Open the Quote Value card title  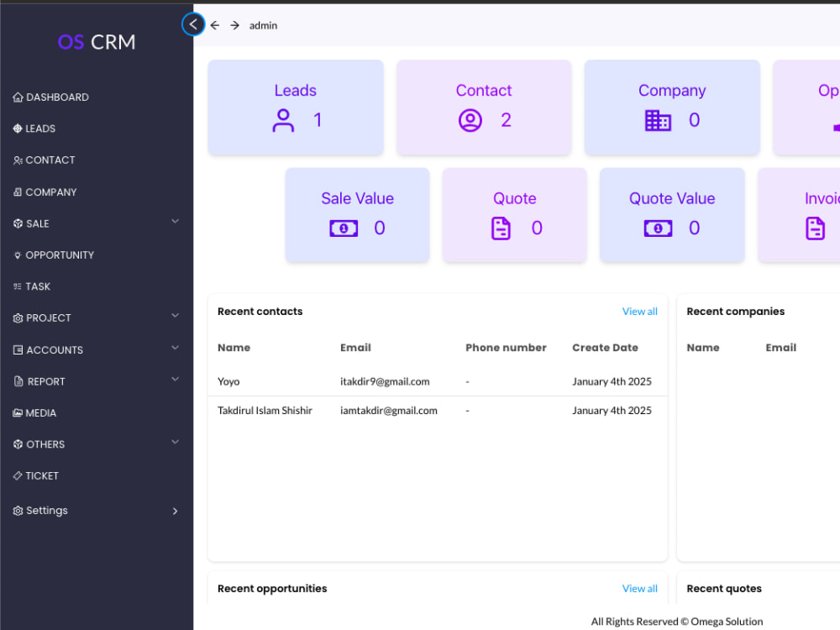coord(672,198)
